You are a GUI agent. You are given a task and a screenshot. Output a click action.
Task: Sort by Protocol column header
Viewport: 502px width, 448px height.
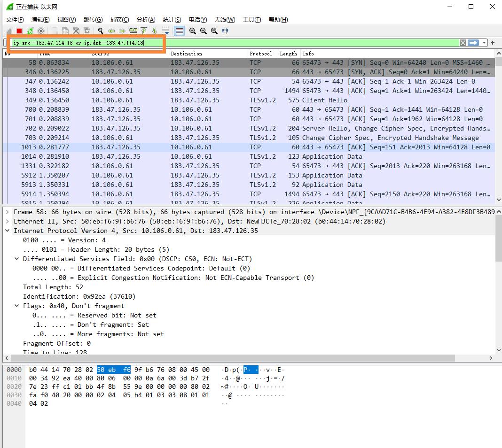pos(263,54)
